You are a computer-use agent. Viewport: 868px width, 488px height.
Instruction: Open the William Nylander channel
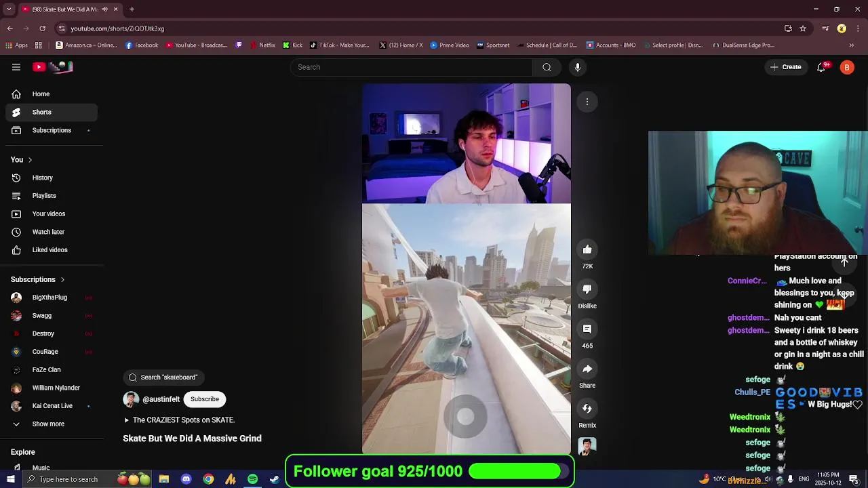click(x=52, y=388)
